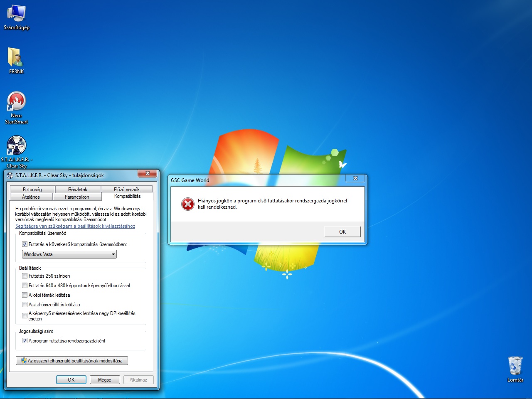532x399 pixels.
Task: Switch to the Általános tab
Action: (x=31, y=197)
